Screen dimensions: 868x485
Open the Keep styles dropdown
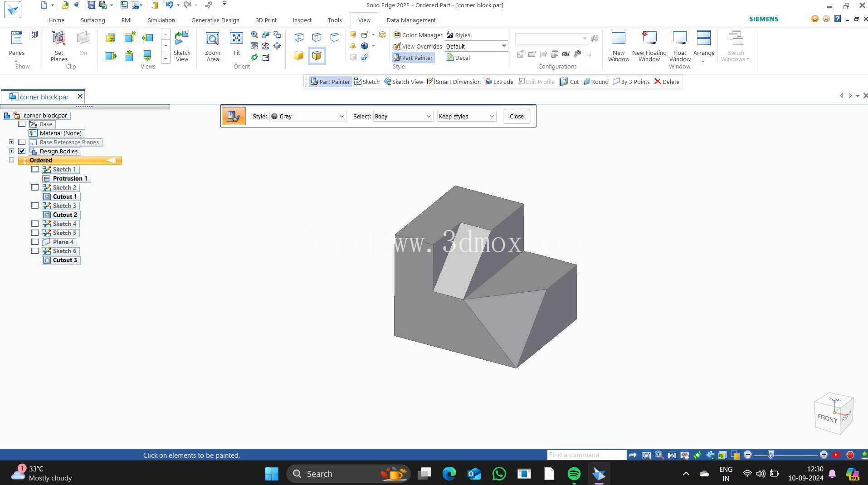466,116
